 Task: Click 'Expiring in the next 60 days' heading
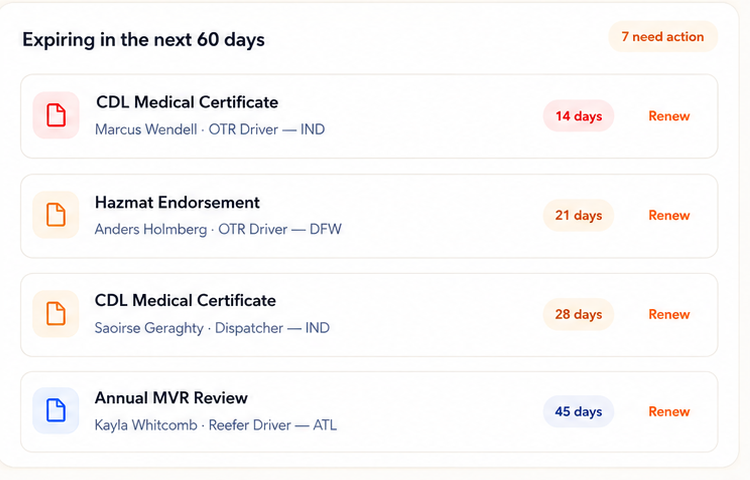(x=143, y=40)
